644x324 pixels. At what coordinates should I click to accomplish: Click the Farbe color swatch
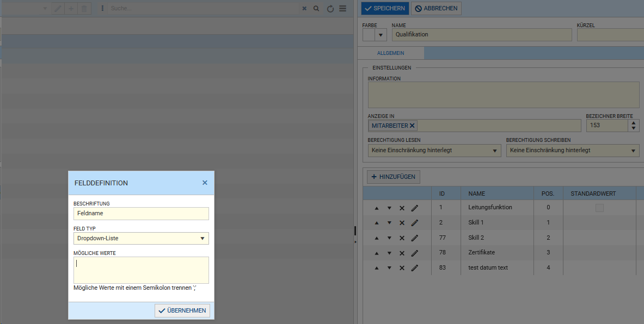coord(369,35)
